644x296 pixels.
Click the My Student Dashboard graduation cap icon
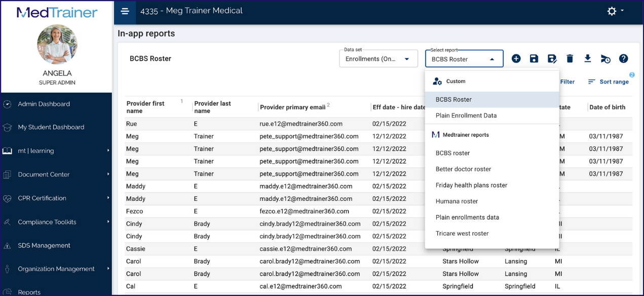[x=7, y=128]
